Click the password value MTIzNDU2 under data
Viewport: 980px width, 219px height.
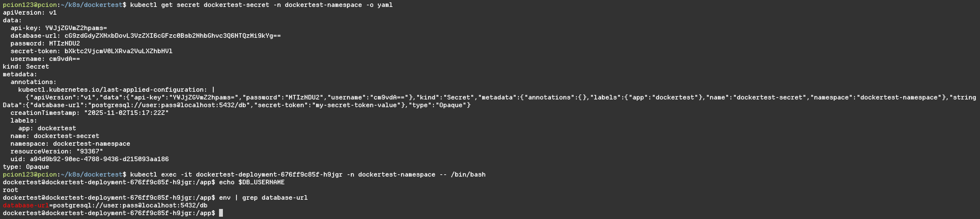[x=64, y=44]
